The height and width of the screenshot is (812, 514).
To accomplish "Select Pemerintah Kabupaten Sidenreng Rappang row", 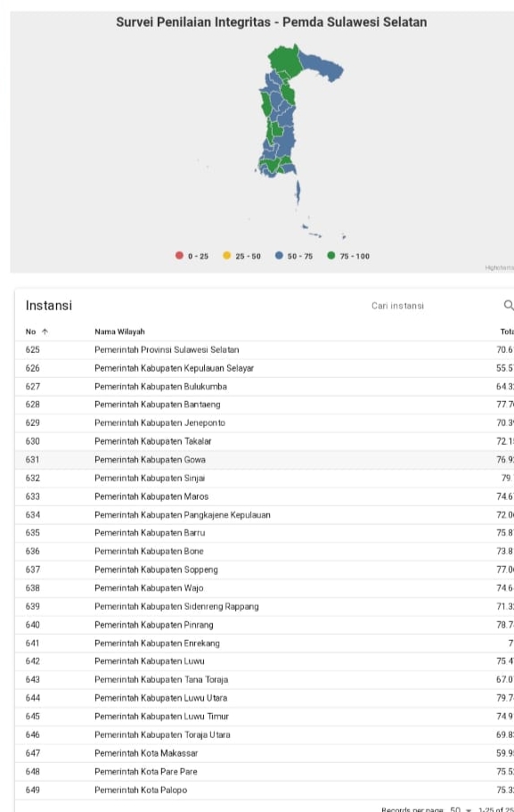I will 265,606.
